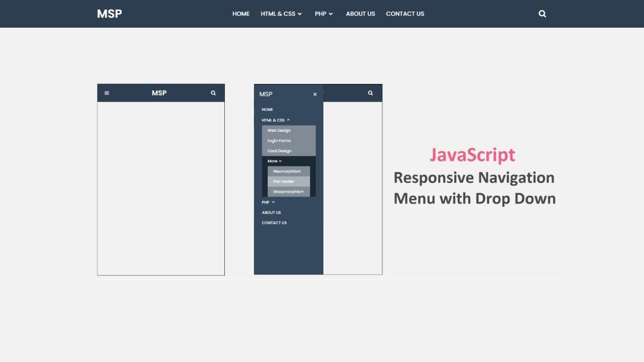
Task: Expand PHP in the side menu
Action: tap(268, 202)
